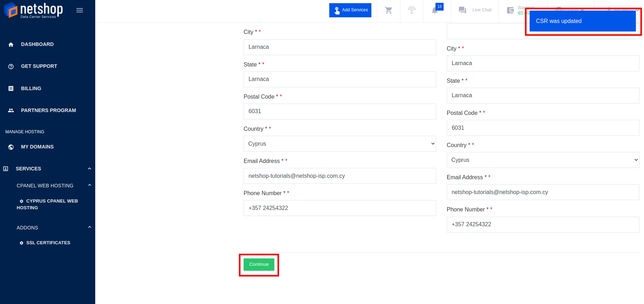Click the left Email Address field
The image size is (644, 304).
point(340,176)
